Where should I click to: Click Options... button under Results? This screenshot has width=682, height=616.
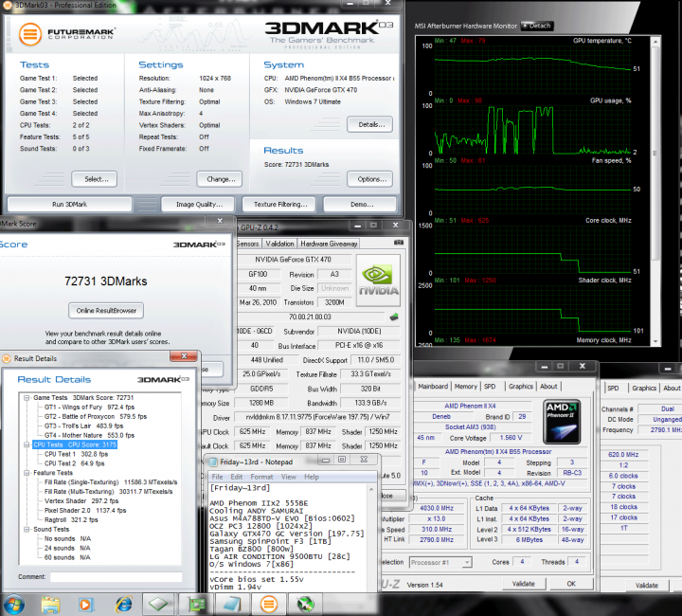tap(369, 179)
